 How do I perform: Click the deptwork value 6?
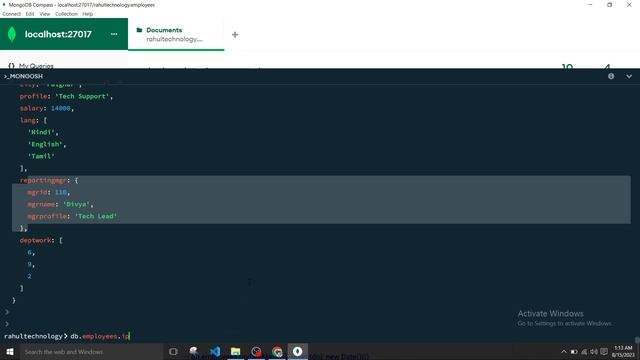point(29,252)
